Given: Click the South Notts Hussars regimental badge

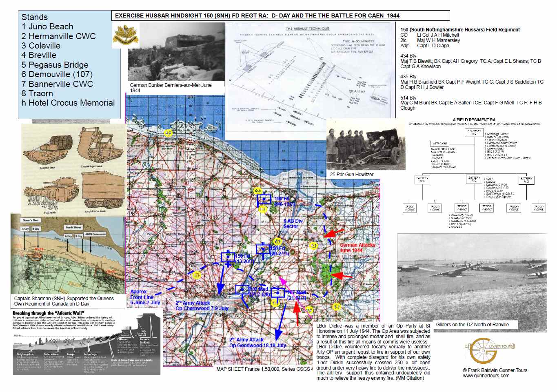Looking at the screenshot, I should click(126, 36).
